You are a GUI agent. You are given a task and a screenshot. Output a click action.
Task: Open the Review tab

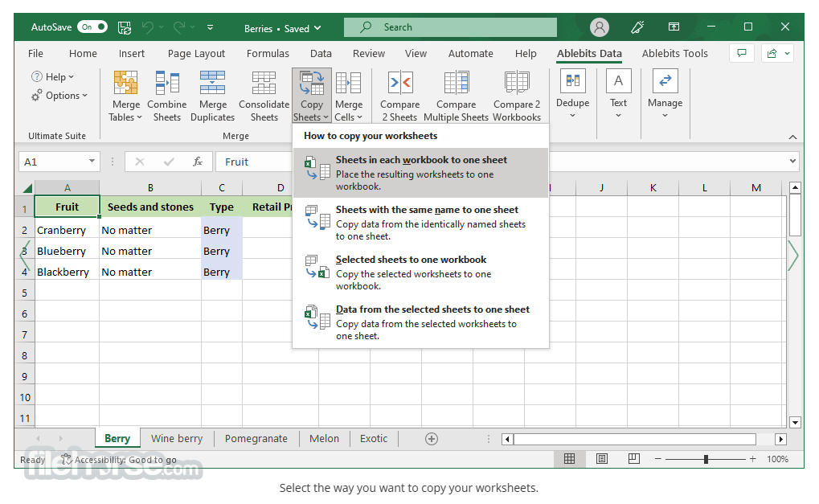click(x=369, y=53)
